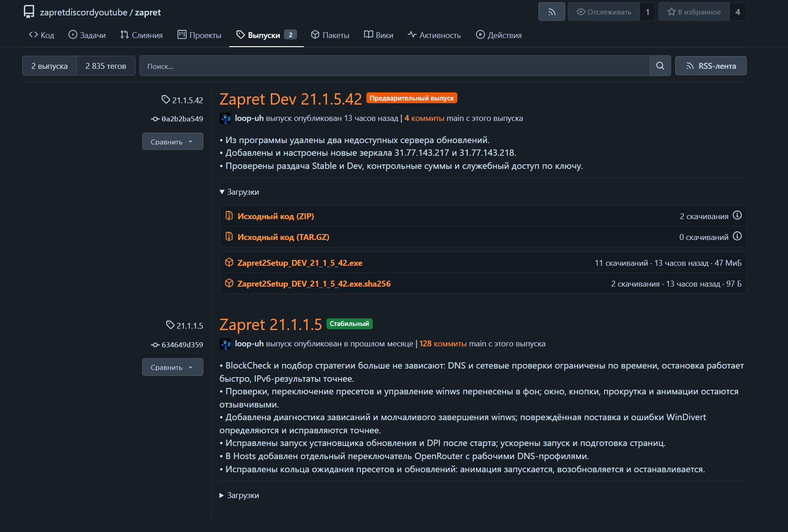Open the 4 коммиты link
This screenshot has height=532, width=788.
424,118
